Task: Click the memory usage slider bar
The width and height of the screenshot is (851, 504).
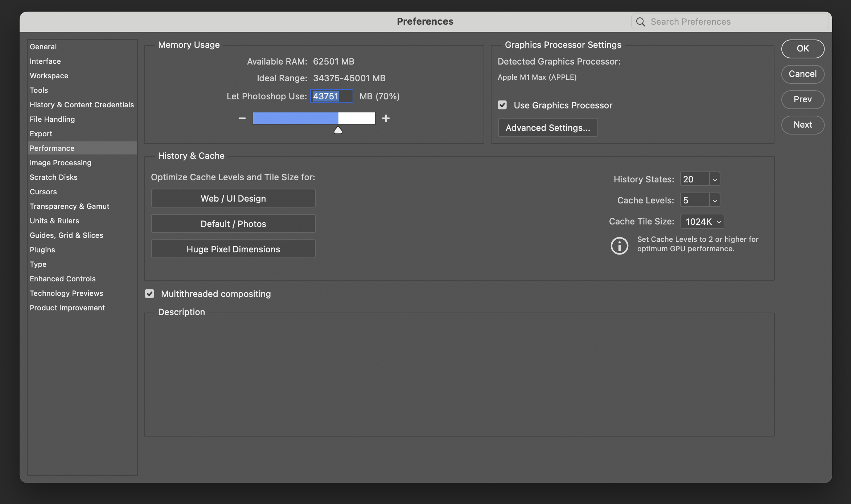Action: (x=314, y=118)
